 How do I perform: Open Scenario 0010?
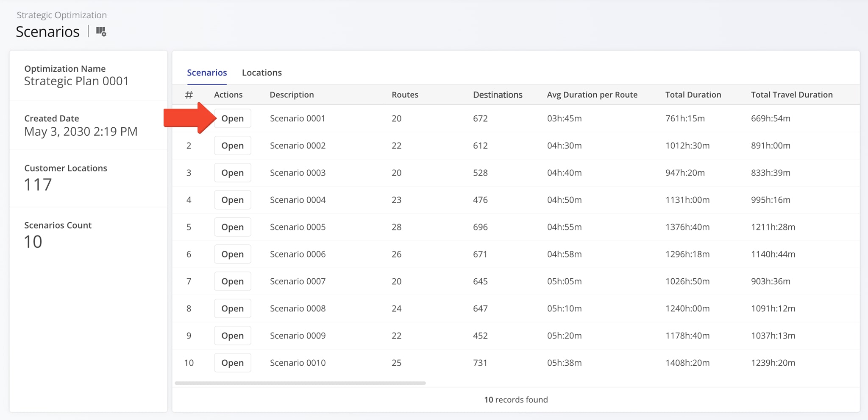pos(232,363)
